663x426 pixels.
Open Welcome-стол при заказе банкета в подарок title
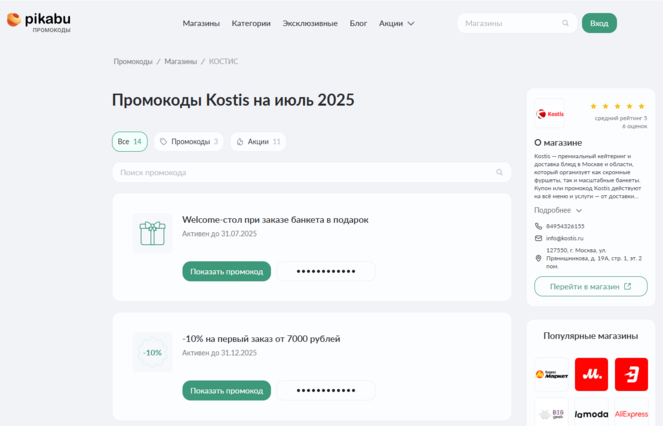pyautogui.click(x=275, y=220)
